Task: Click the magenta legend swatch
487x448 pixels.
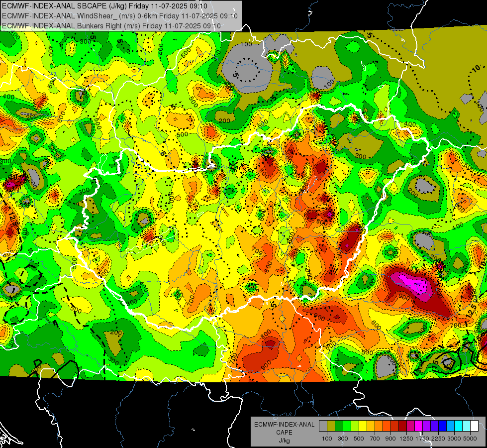Action: pos(419,426)
